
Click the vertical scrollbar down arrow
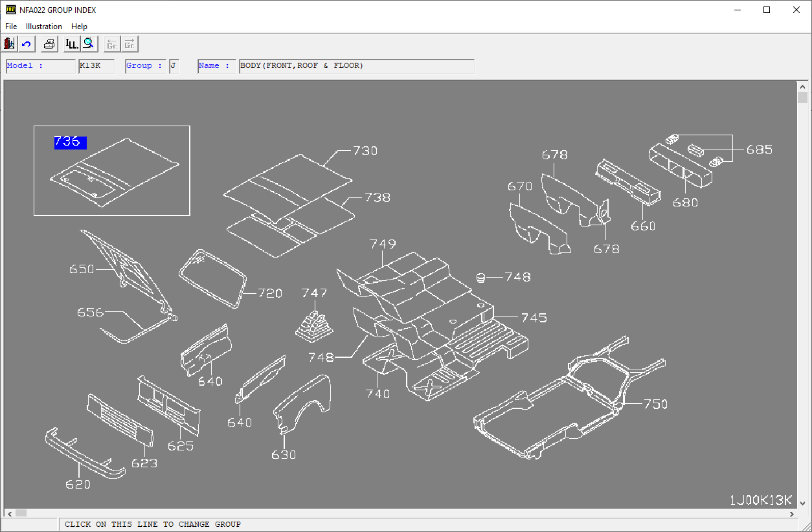click(x=803, y=503)
